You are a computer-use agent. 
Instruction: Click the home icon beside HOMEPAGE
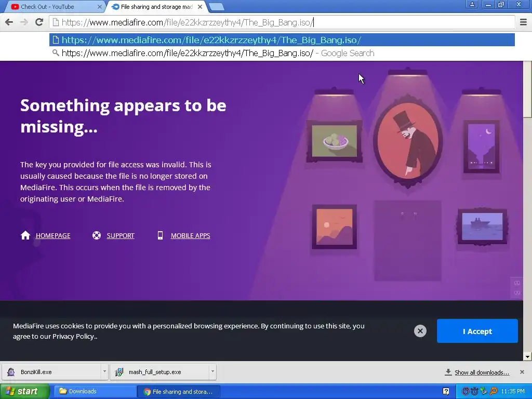[x=25, y=235]
